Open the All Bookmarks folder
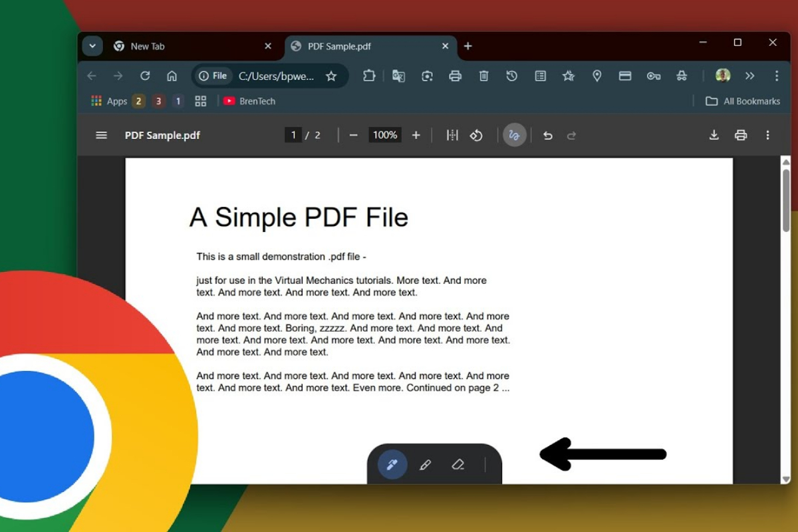 click(x=743, y=101)
